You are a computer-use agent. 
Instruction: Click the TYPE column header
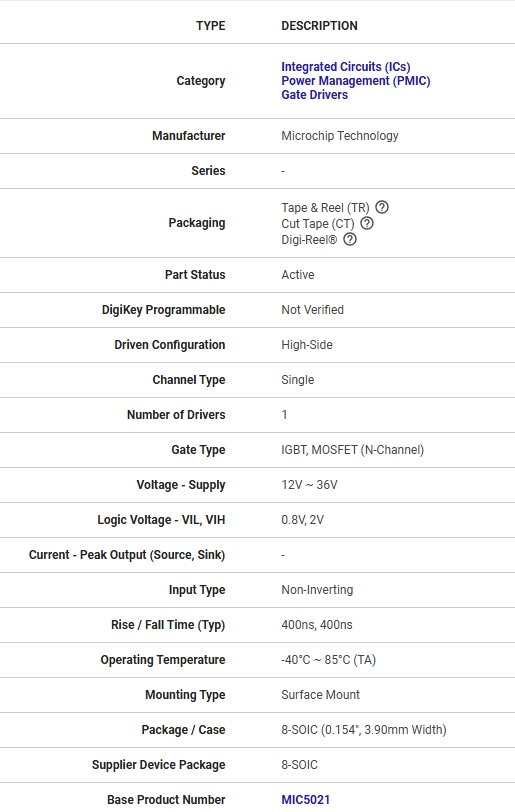(x=211, y=26)
